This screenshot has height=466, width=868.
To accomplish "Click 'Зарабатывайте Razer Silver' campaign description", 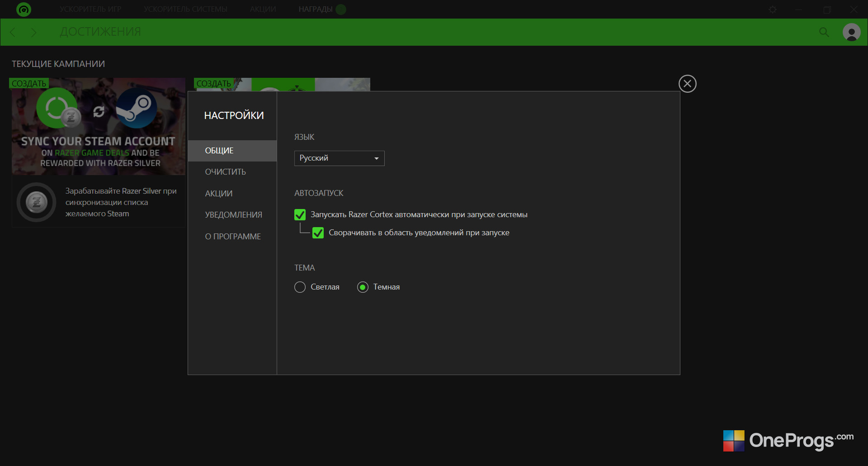I will click(121, 202).
